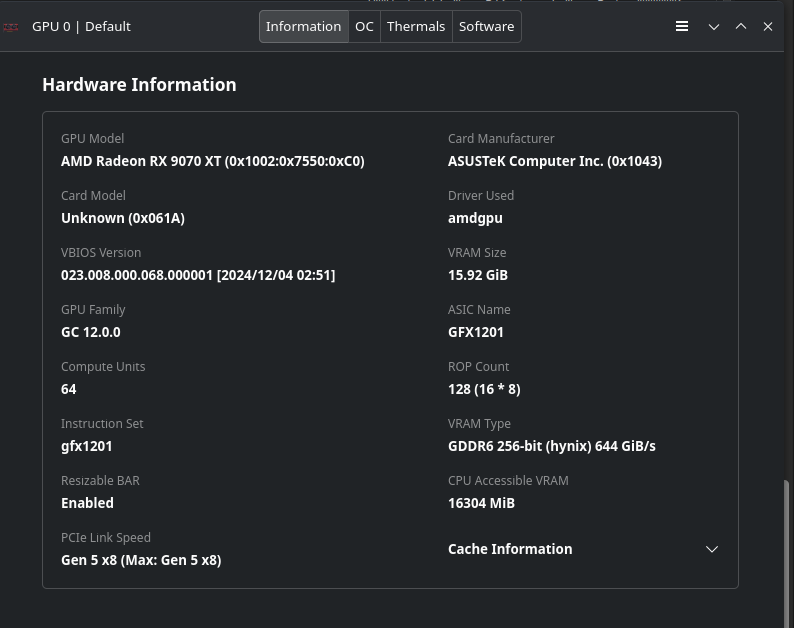Switch to the OC tab
794x628 pixels.
point(364,26)
